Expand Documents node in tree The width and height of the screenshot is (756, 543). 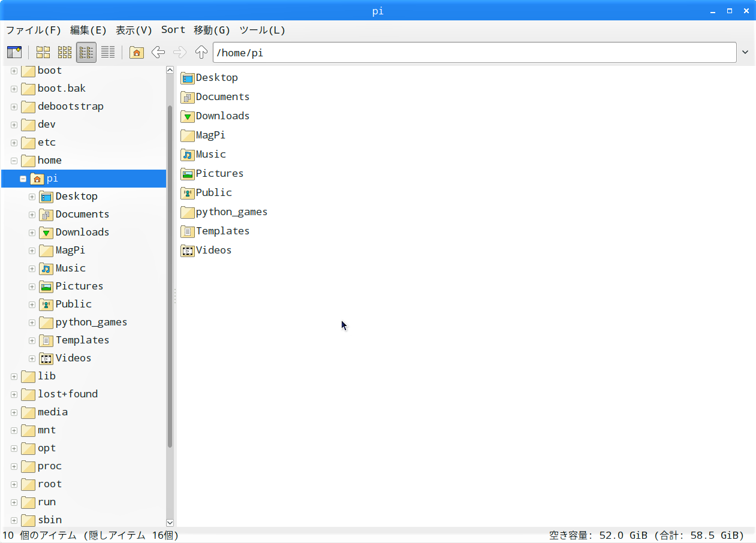[x=32, y=215]
